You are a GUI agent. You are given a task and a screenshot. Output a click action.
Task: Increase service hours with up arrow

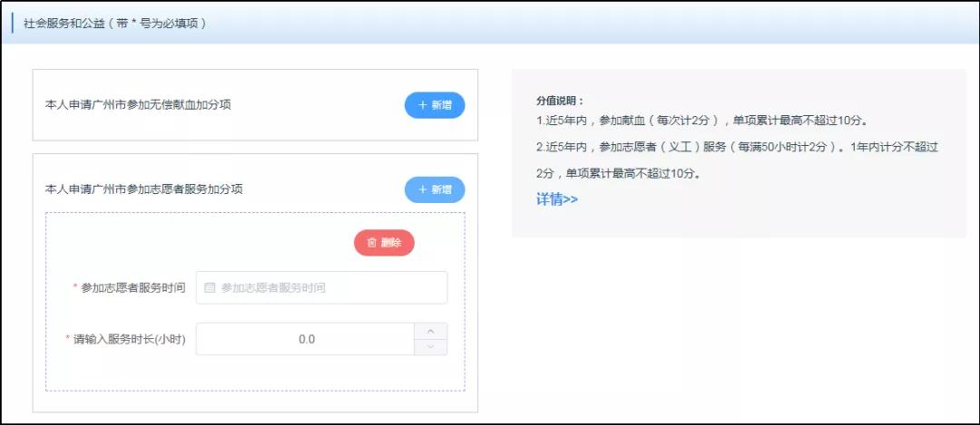coord(431,331)
